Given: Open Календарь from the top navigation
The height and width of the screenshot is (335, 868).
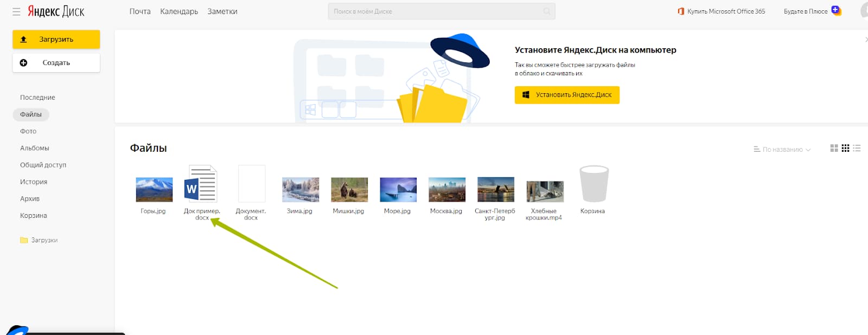Looking at the screenshot, I should 179,11.
